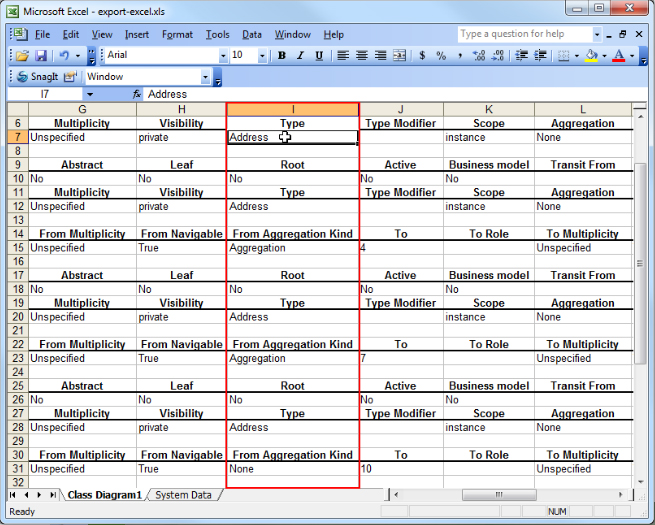Click the Percent style icon

[x=441, y=56]
